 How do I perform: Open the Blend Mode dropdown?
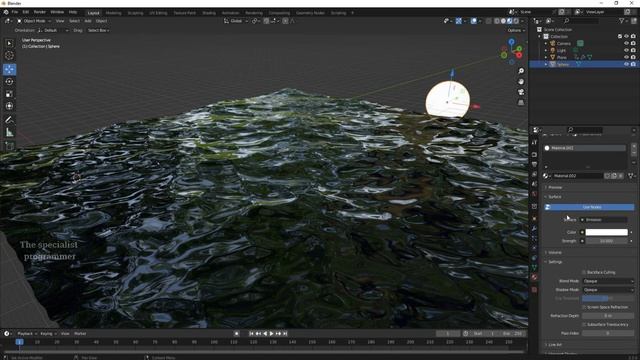point(608,281)
